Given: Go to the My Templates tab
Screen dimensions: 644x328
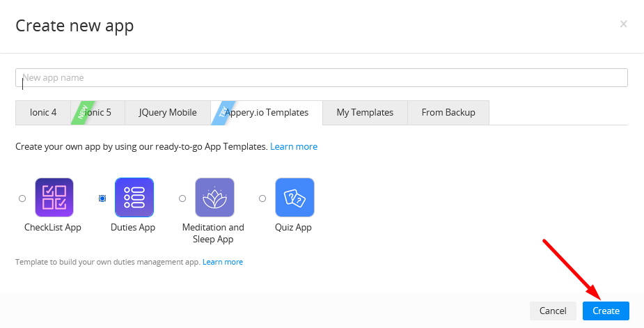Looking at the screenshot, I should point(365,113).
